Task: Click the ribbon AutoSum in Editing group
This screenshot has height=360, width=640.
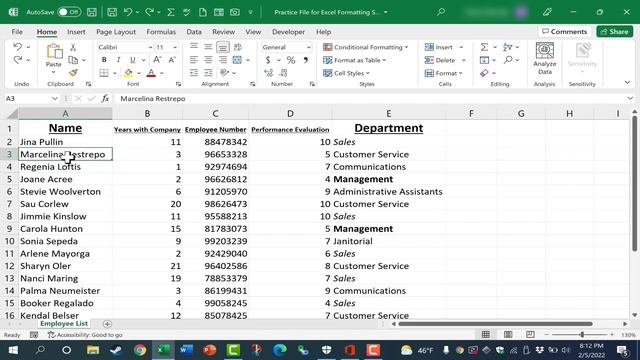Action: point(484,47)
